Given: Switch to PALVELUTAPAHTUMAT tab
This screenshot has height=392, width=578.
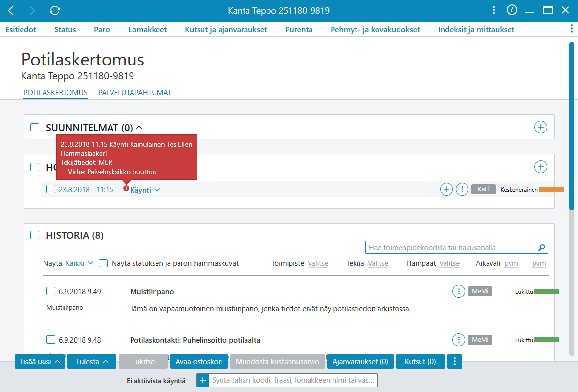Looking at the screenshot, I should coord(134,93).
